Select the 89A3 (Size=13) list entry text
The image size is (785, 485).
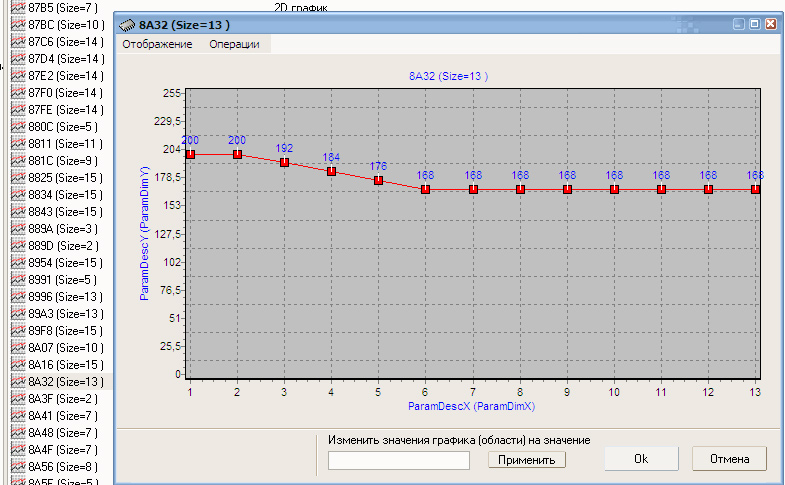65,314
